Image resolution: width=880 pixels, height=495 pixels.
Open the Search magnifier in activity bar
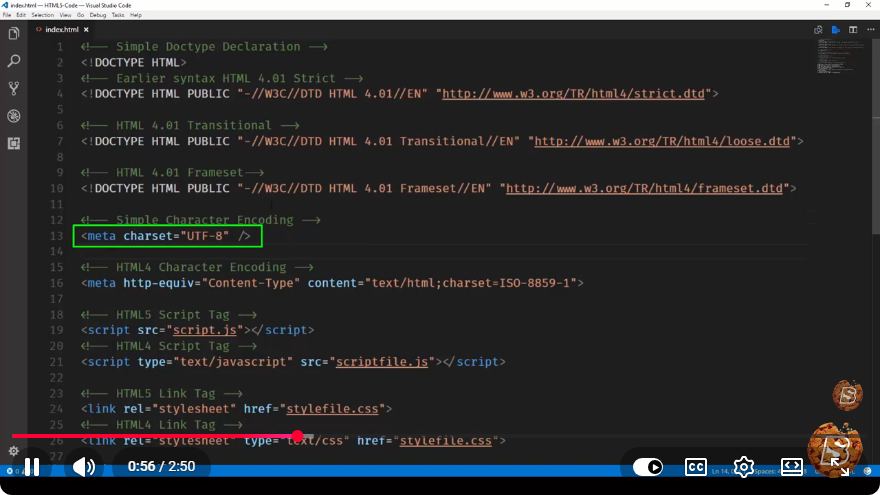pyautogui.click(x=13, y=61)
